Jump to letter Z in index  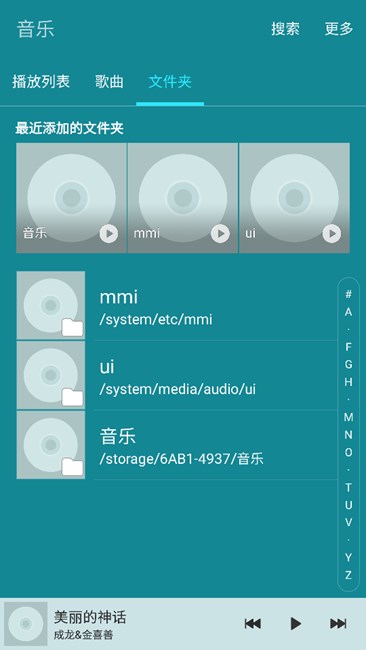(x=349, y=575)
